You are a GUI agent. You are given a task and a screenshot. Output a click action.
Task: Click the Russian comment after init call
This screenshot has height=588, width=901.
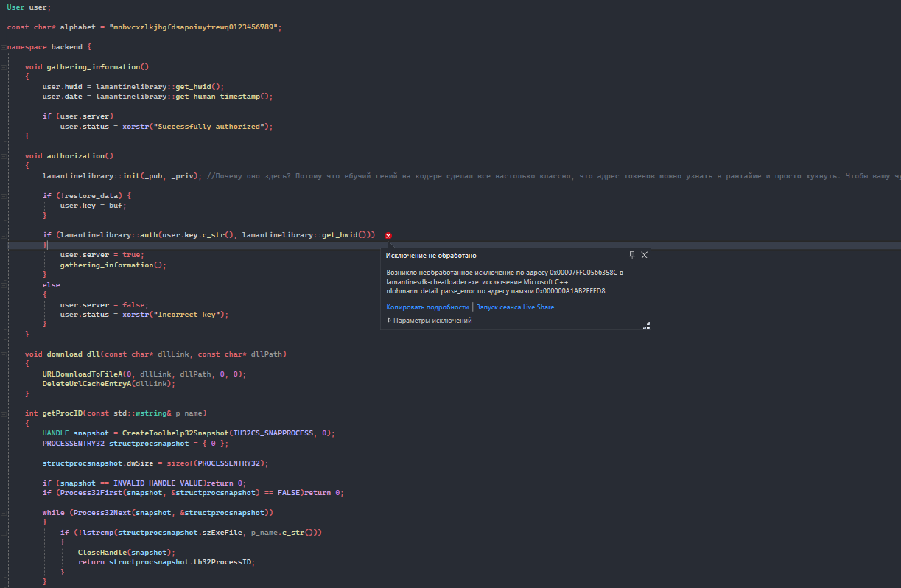pyautogui.click(x=516, y=176)
